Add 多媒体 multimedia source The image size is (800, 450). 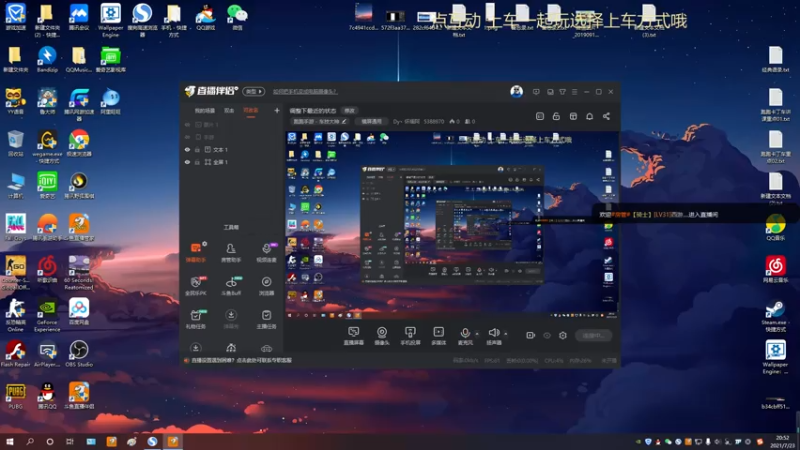438,336
